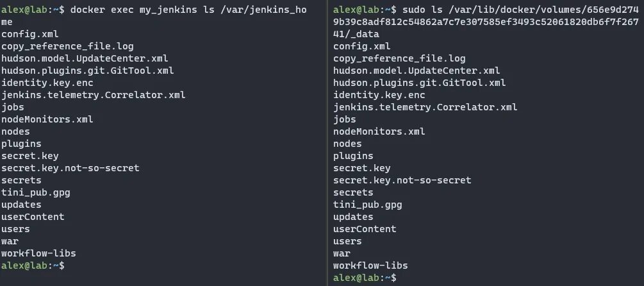Click userContent in the right pane
644x286 pixels.
(x=365, y=229)
